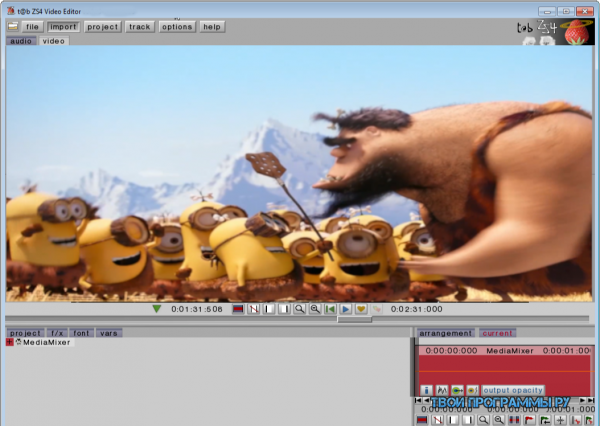Open the vars tab
The height and width of the screenshot is (426, 600).
[x=109, y=333]
